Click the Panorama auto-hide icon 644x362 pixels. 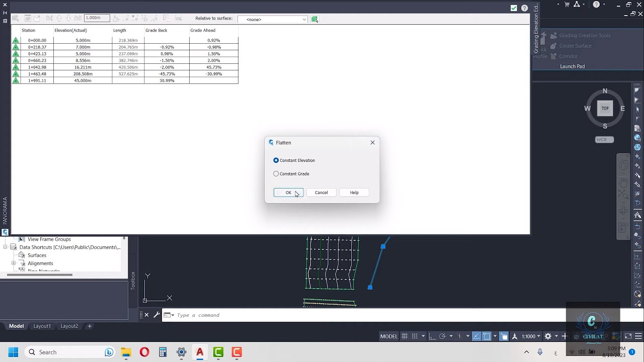pos(5,13)
